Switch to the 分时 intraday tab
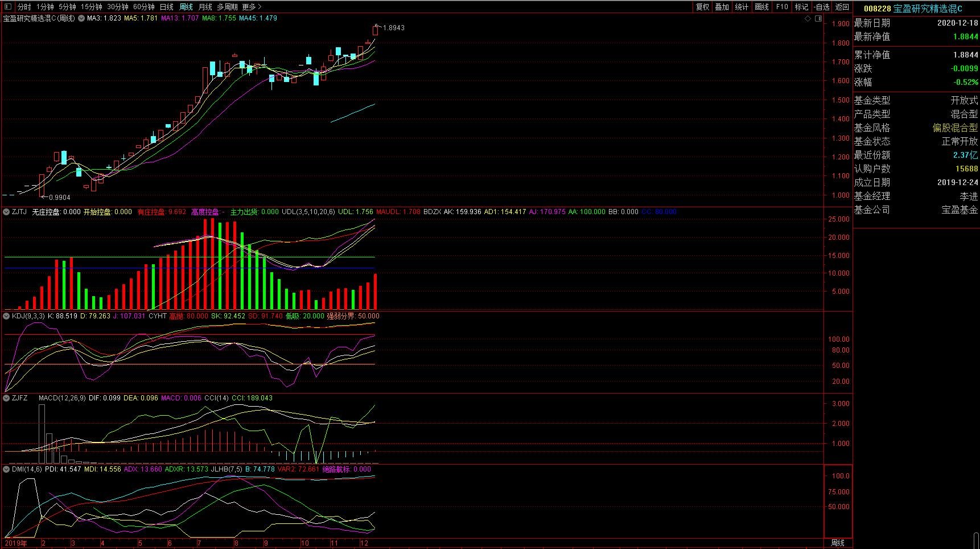The image size is (980, 549). click(24, 7)
